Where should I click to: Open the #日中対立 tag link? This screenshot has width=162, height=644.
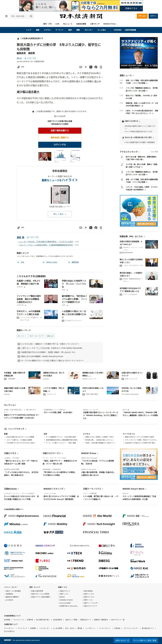[x=118, y=30]
